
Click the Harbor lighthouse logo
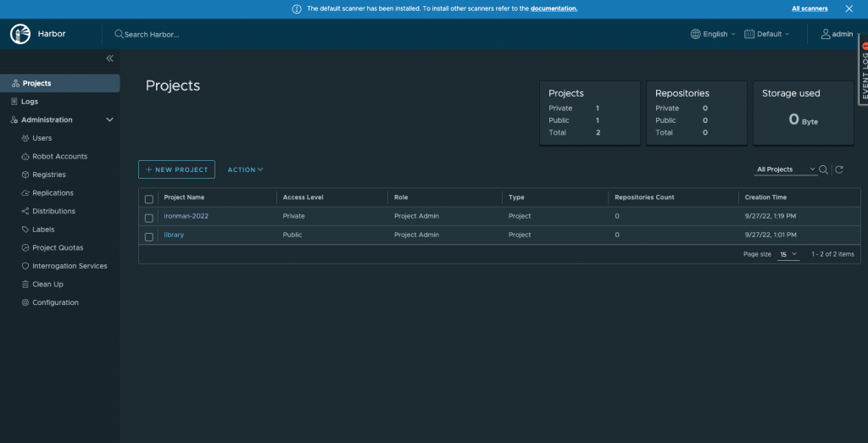[20, 34]
